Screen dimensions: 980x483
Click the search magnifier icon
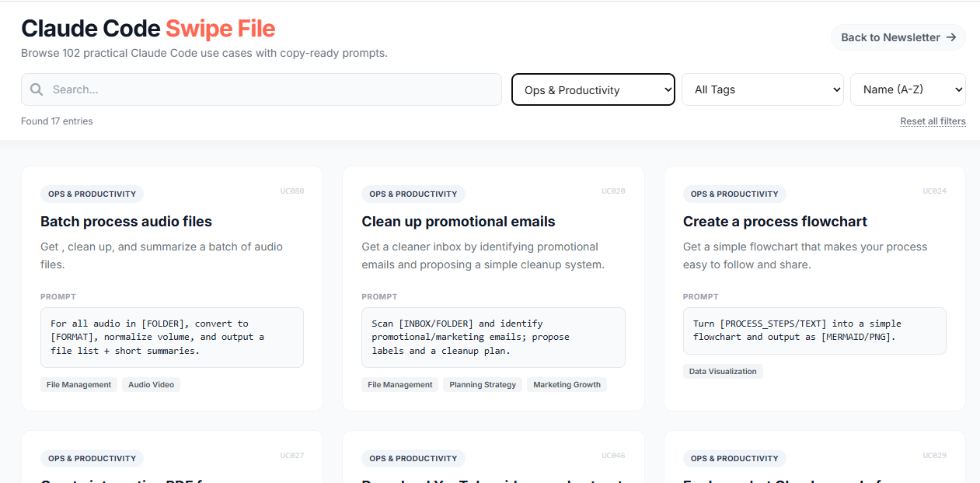click(36, 89)
